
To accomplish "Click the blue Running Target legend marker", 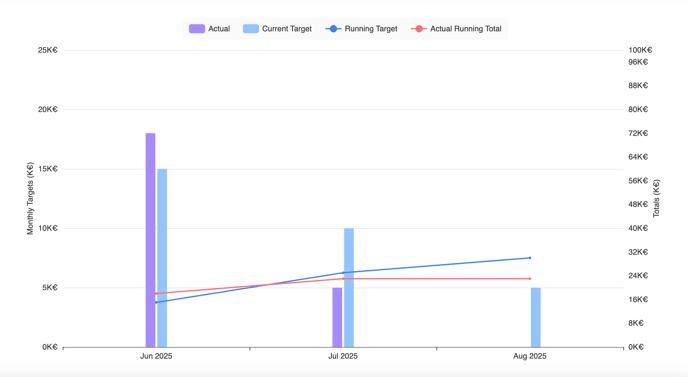I will (x=333, y=29).
